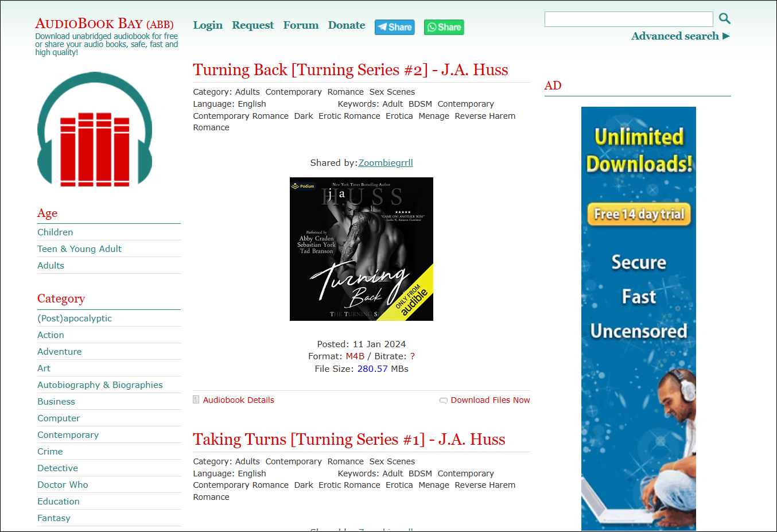The height and width of the screenshot is (532, 777).
Task: Click the Bitrate question mark value
Action: tap(412, 356)
